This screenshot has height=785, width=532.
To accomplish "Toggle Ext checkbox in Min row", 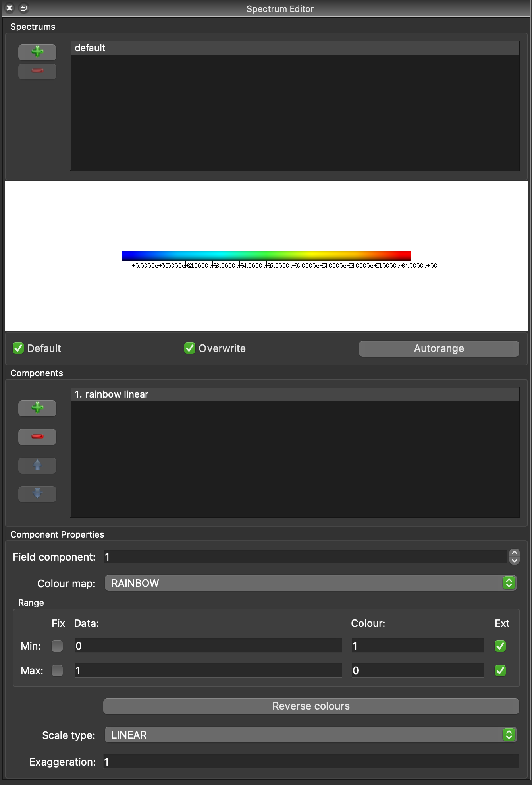I will click(x=500, y=646).
